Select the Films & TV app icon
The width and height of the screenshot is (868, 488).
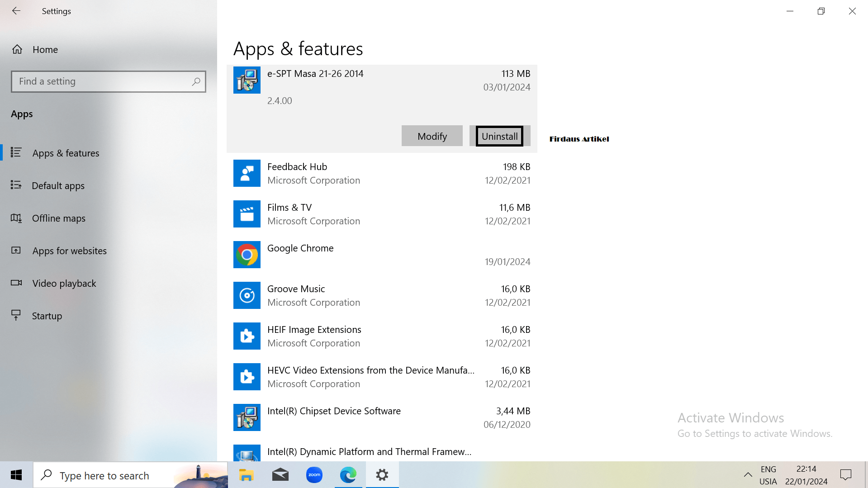coord(247,214)
